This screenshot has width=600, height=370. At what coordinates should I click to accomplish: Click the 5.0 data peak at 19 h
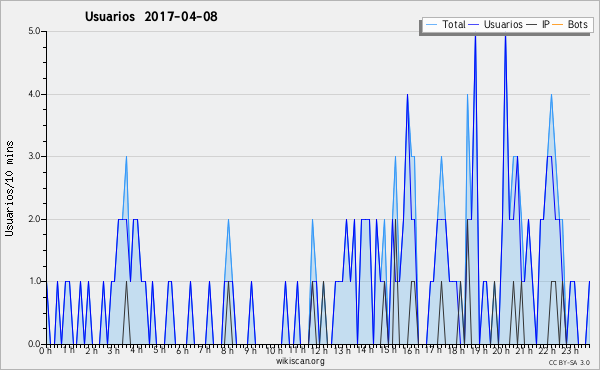[475, 36]
